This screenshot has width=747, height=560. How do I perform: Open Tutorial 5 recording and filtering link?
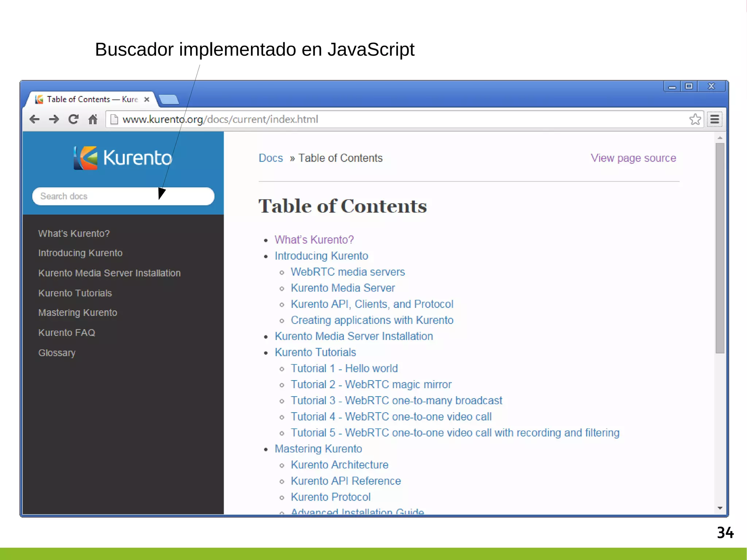[x=455, y=432]
